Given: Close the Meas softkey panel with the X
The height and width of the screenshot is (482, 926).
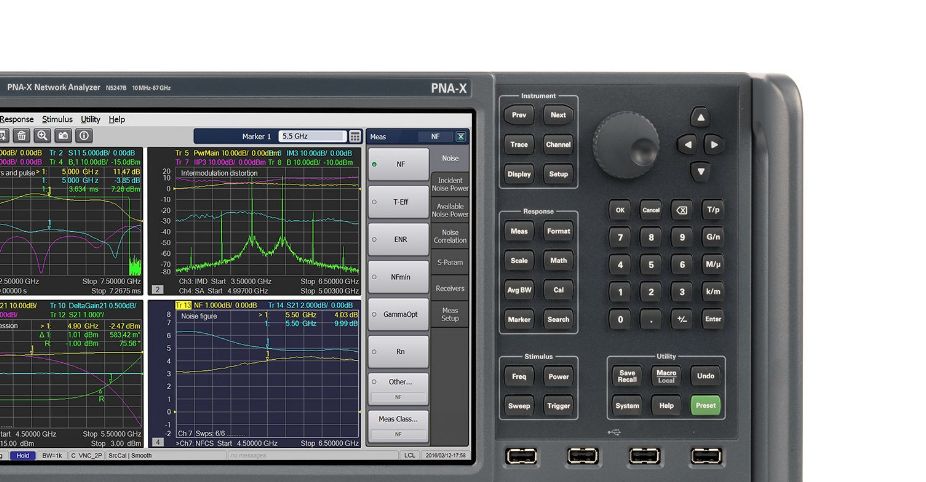Looking at the screenshot, I should coord(461,136).
